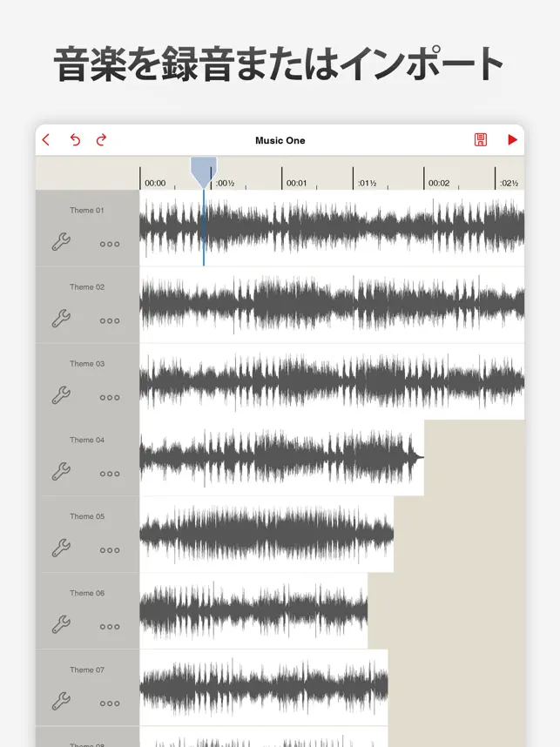Open Theme 01 wrench settings
This screenshot has width=560, height=747.
point(61,242)
